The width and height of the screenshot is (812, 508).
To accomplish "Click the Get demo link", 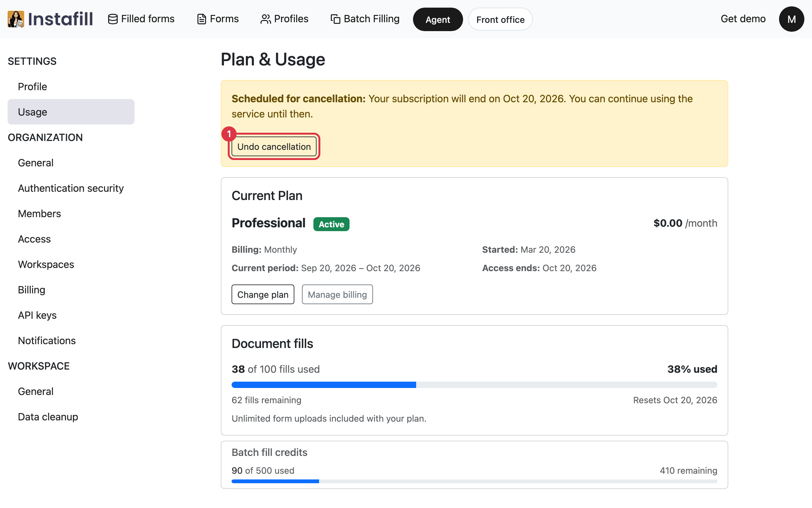I will [x=743, y=19].
